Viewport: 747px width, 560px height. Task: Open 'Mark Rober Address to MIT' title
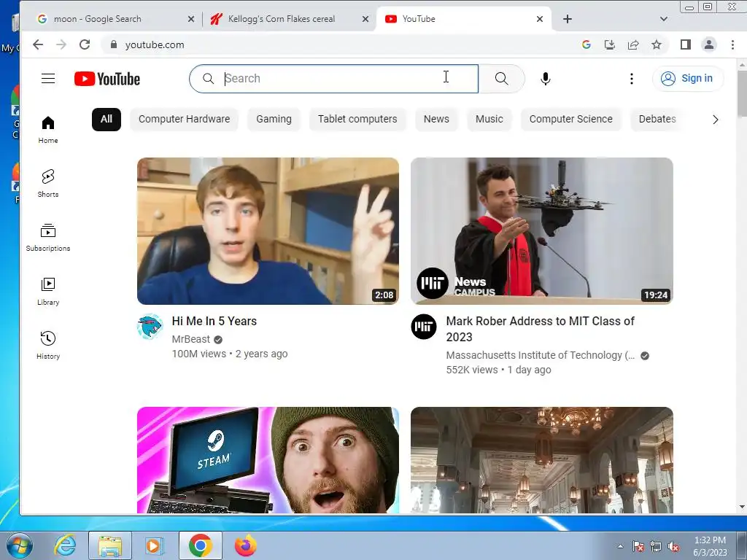tap(541, 329)
